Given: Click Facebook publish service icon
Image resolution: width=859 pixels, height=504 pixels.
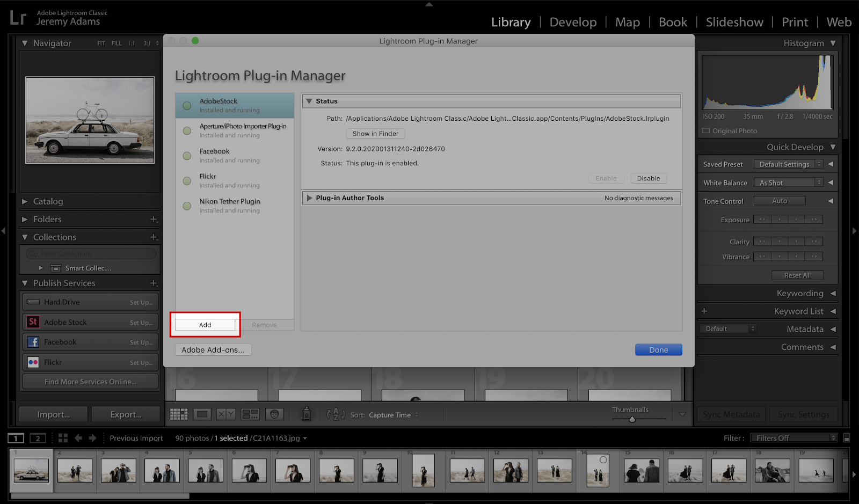Looking at the screenshot, I should (x=33, y=342).
